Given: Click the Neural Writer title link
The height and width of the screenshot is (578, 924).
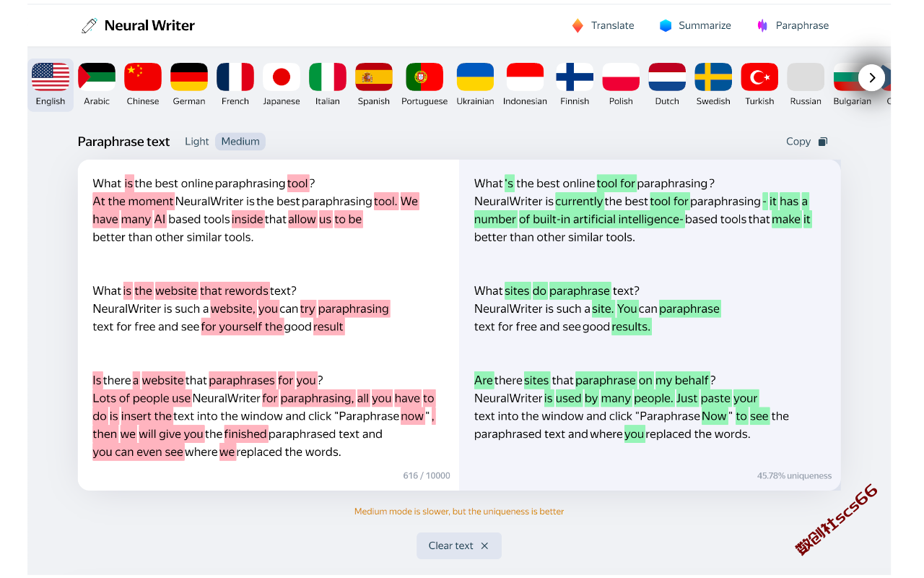Looking at the screenshot, I should (x=149, y=25).
